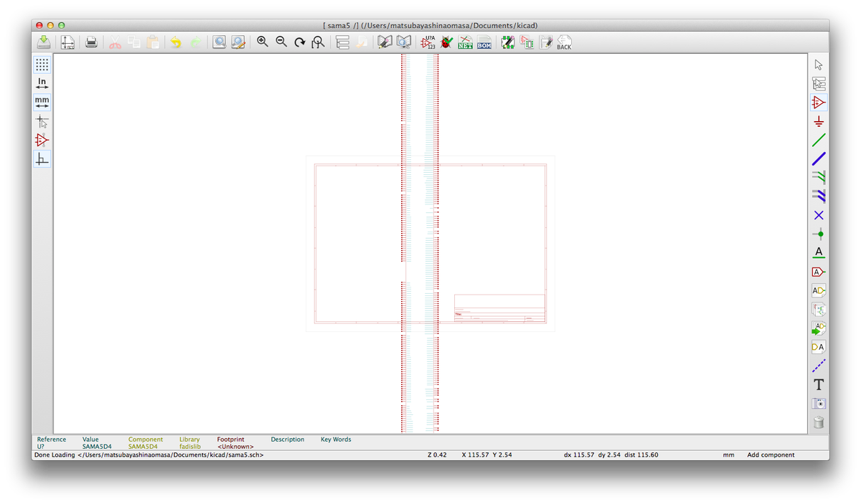Toggle cursor shape
The image size is (861, 504).
pyautogui.click(x=42, y=121)
